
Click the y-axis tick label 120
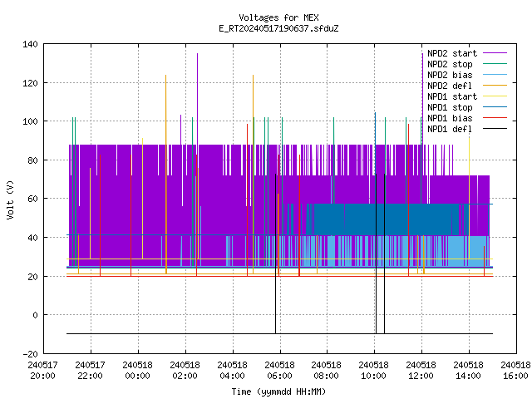(x=30, y=83)
